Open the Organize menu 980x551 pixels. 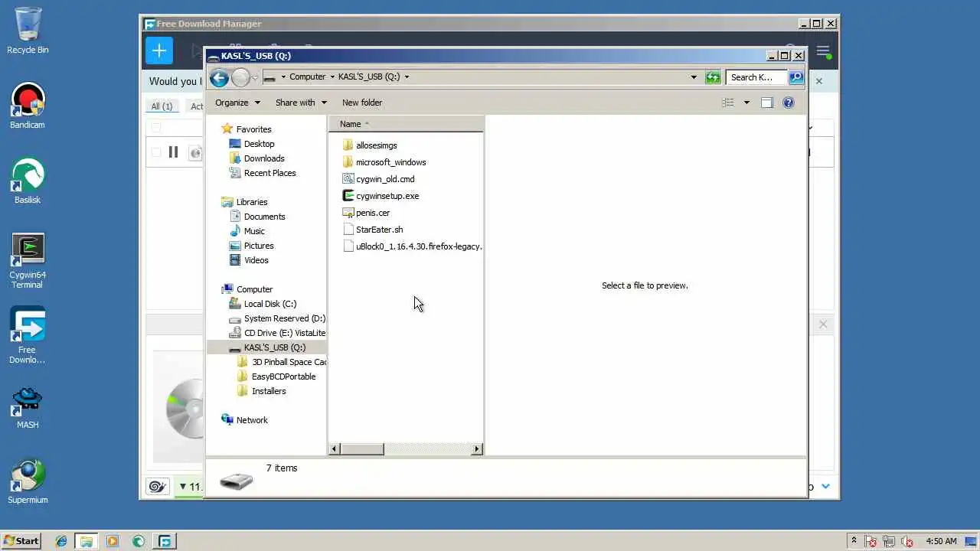[x=237, y=103]
